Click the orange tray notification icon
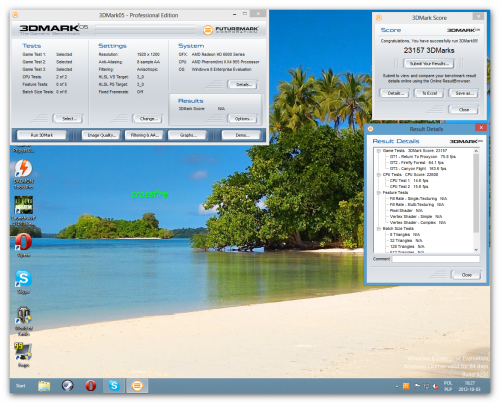500x403 pixels. pos(406,386)
